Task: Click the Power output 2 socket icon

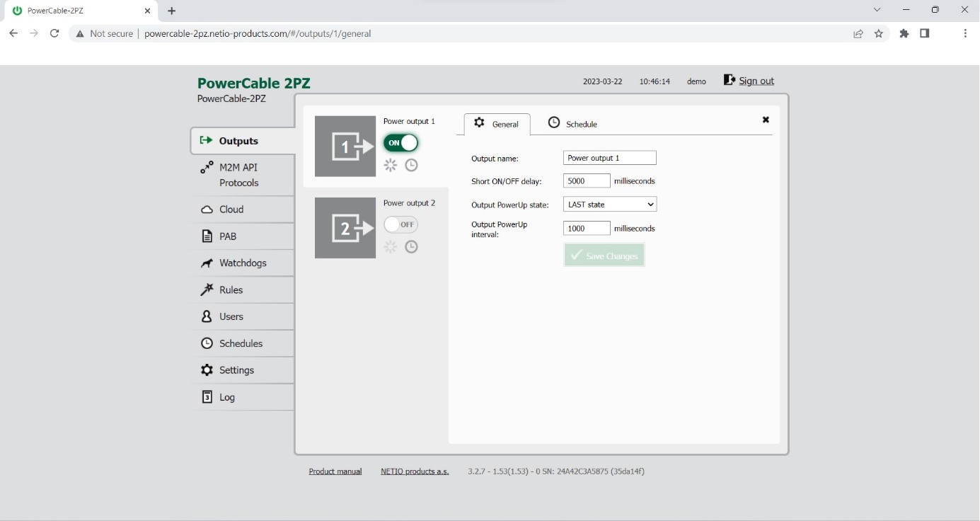Action: click(x=345, y=228)
